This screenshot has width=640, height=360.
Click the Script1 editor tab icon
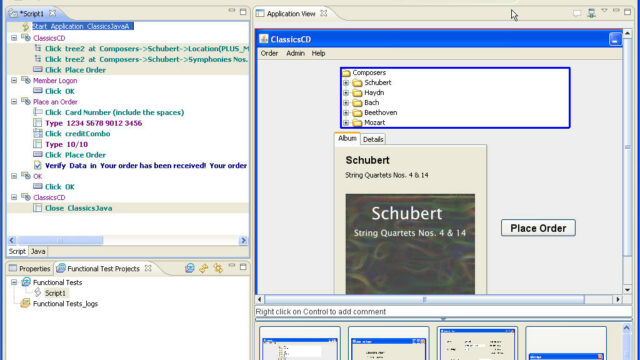(x=13, y=13)
